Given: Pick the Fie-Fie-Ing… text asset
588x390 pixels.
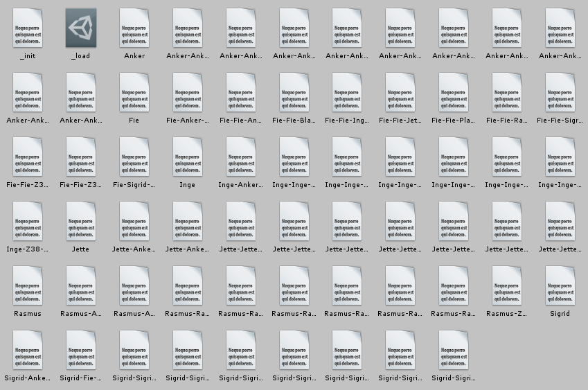Looking at the screenshot, I should (347, 93).
